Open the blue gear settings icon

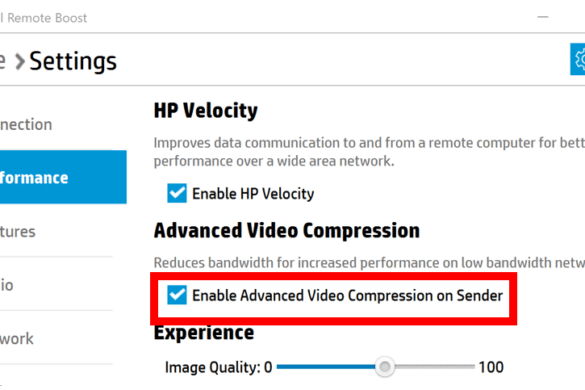pyautogui.click(x=578, y=59)
